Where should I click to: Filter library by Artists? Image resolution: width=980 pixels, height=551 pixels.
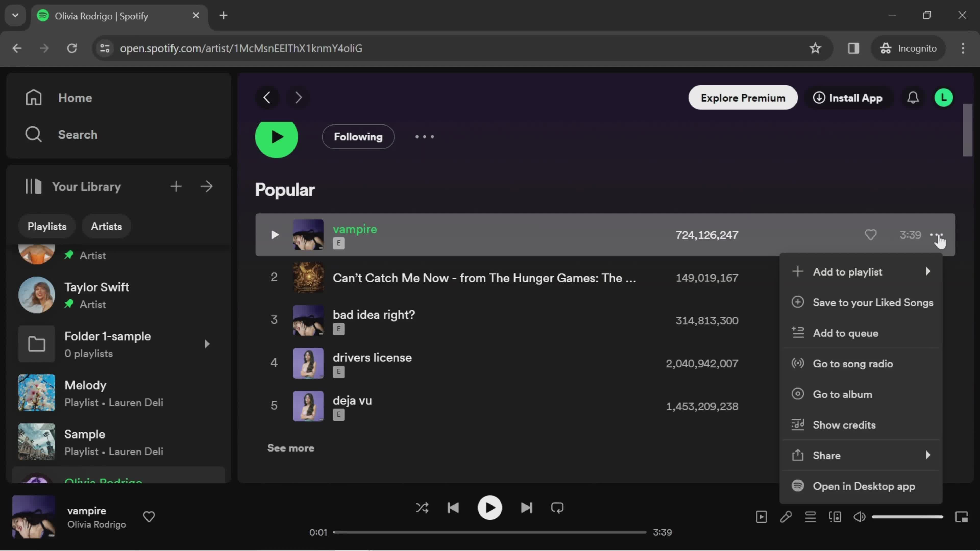pyautogui.click(x=106, y=227)
